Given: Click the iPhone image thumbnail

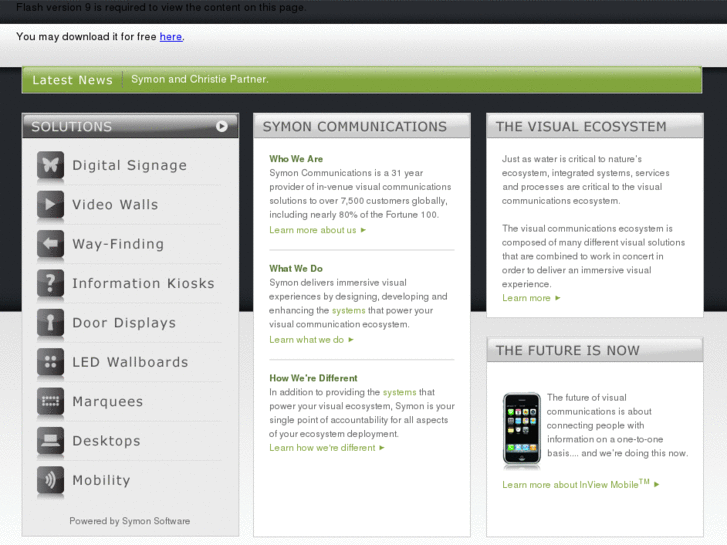Looking at the screenshot, I should (522, 428).
